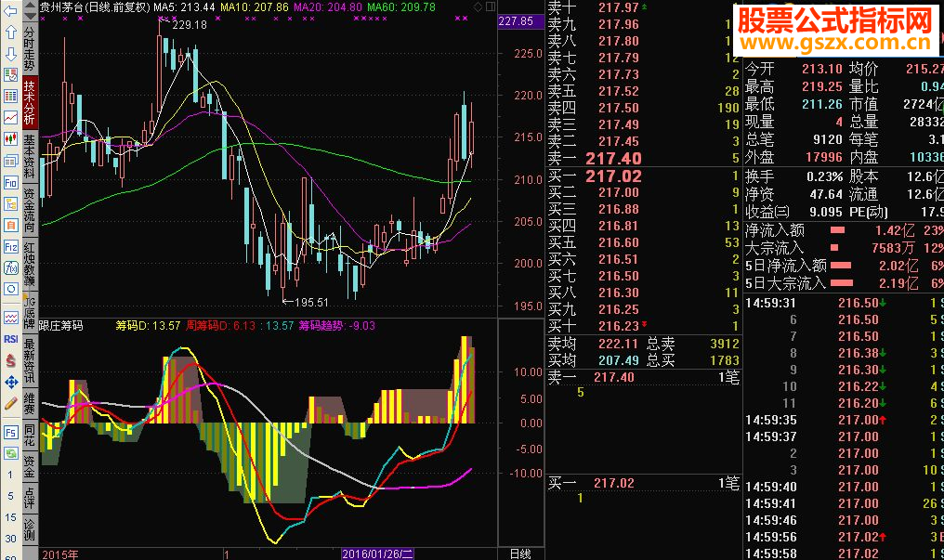Click the MA10: 207.86 indicator label
This screenshot has height=560, width=944.
(x=255, y=7)
